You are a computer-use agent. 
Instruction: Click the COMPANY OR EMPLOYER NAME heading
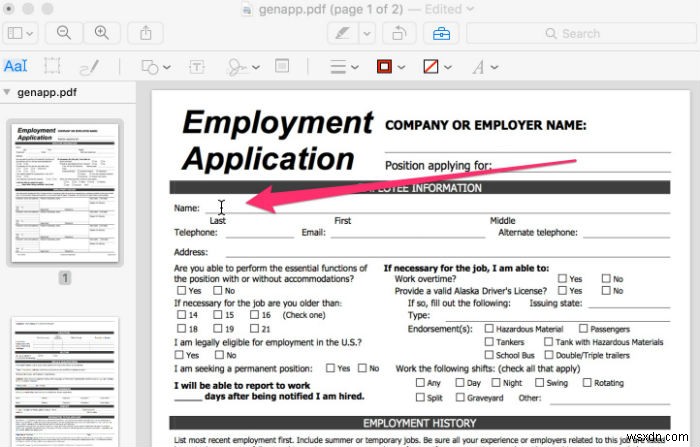click(486, 125)
